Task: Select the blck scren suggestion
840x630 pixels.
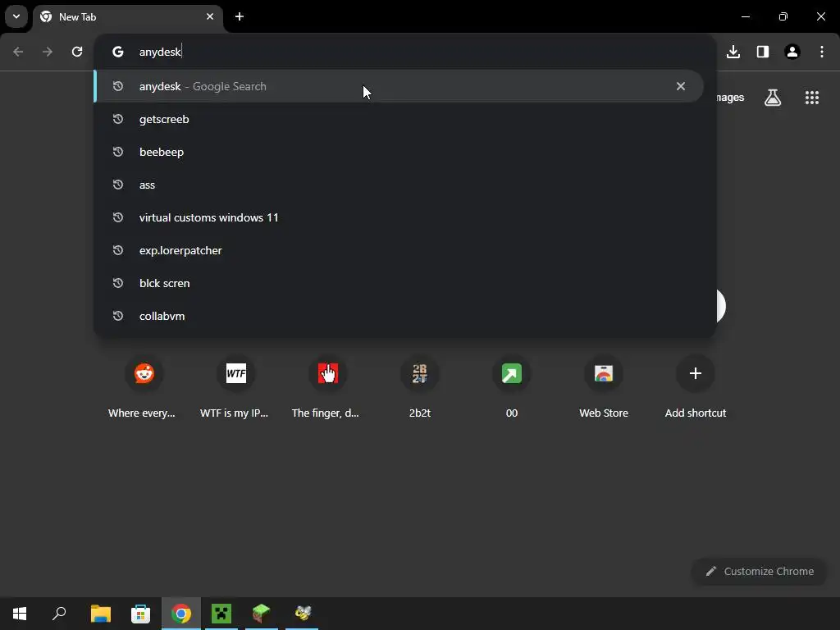Action: 398,283
